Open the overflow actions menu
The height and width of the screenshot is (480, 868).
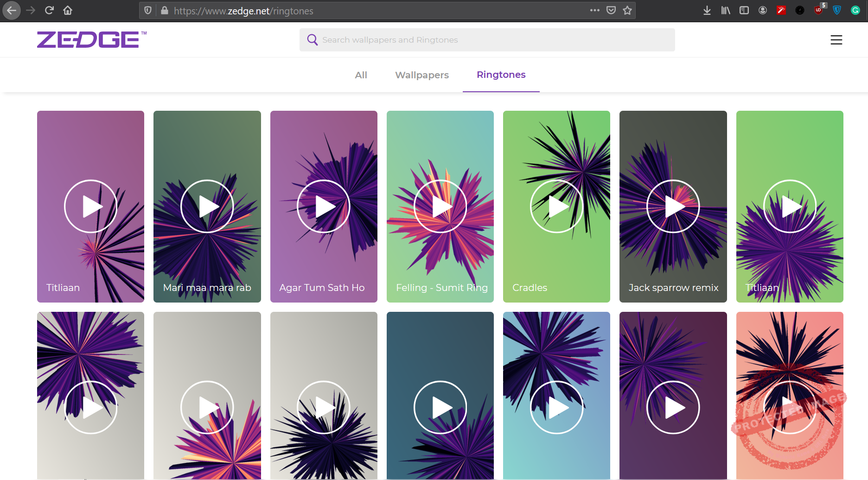tap(594, 11)
